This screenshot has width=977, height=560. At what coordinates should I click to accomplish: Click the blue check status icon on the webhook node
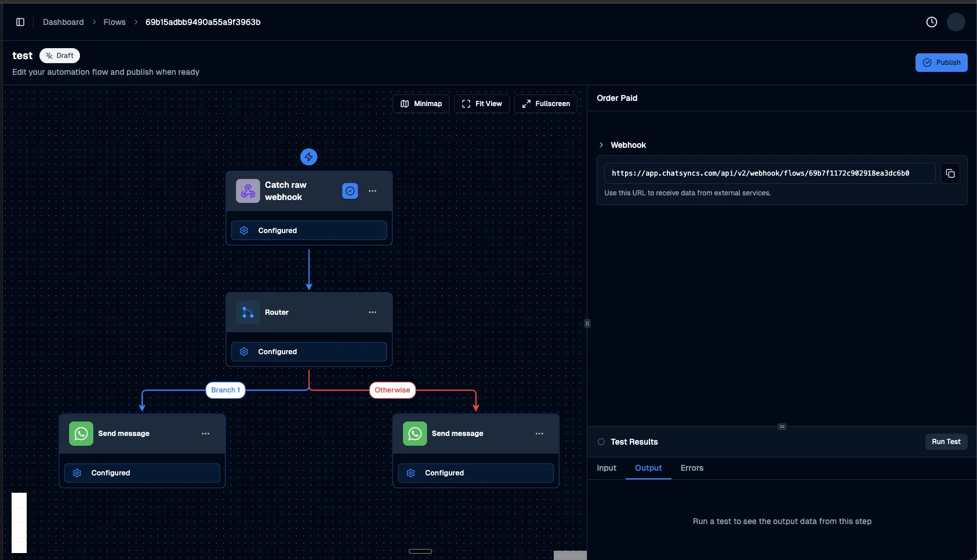[x=350, y=191]
